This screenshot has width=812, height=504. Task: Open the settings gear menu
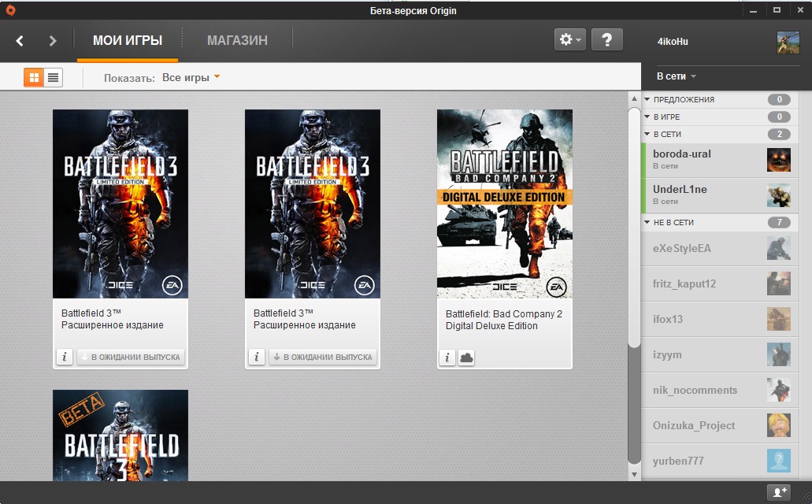pyautogui.click(x=570, y=40)
